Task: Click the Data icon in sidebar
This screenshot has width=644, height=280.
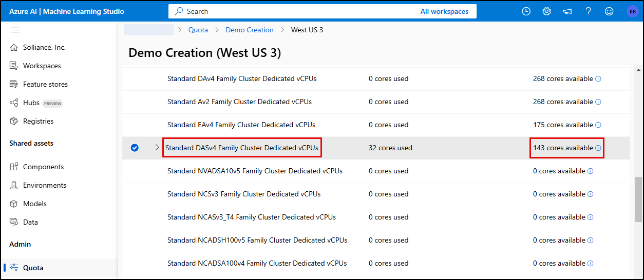Action: pos(14,222)
